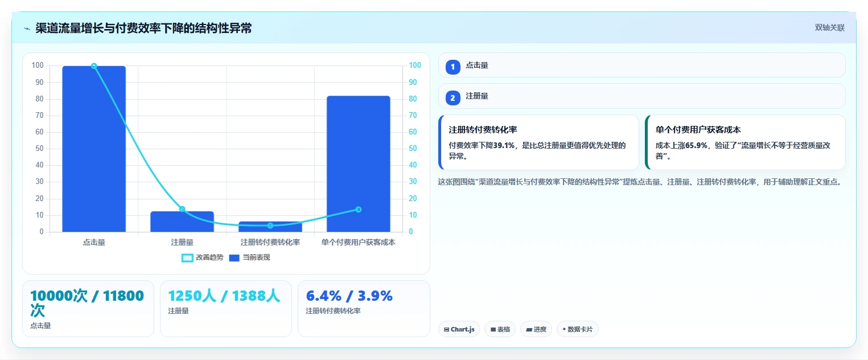Screen dimensions: 868x360
Task: Click the 1250人 / 1388人 metric card
Action: click(x=226, y=309)
